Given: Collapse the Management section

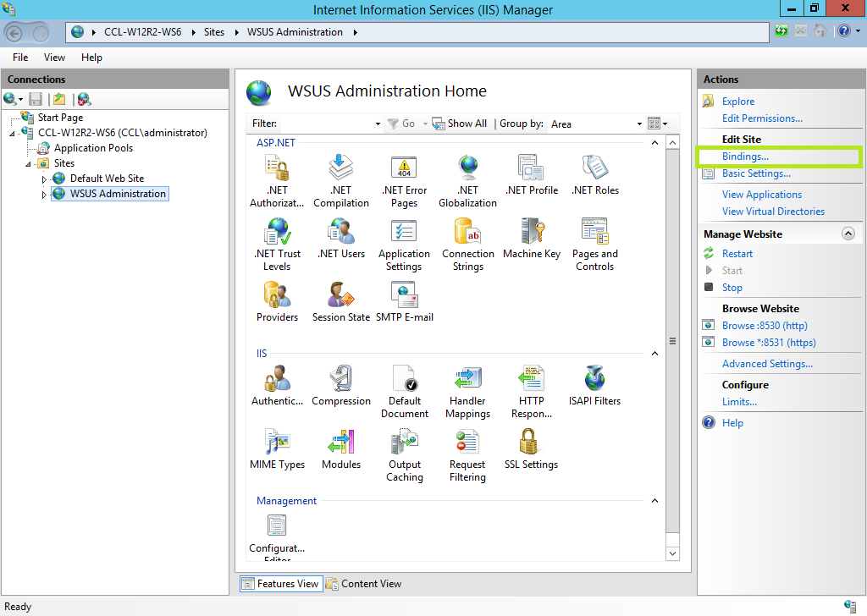Looking at the screenshot, I should point(654,501).
